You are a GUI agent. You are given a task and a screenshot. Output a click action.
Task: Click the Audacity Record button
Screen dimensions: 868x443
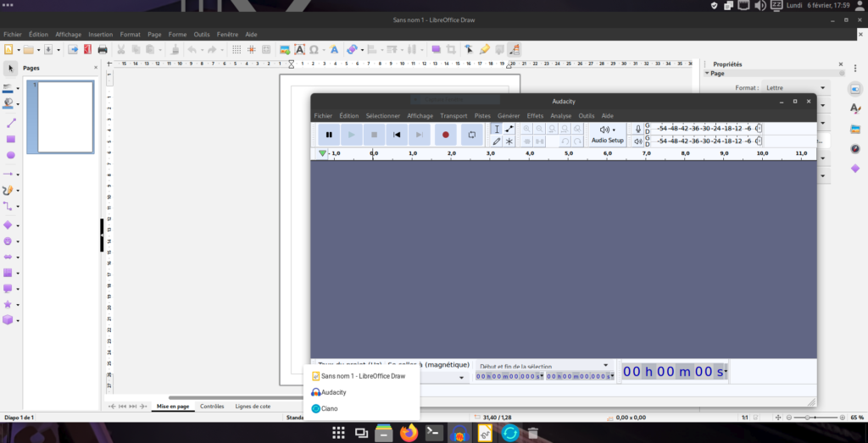pyautogui.click(x=446, y=135)
